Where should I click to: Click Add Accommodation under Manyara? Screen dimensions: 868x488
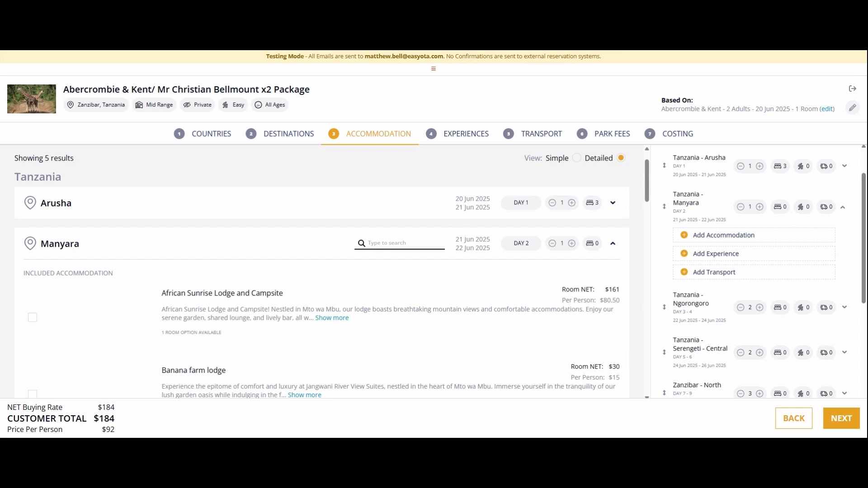(754, 235)
